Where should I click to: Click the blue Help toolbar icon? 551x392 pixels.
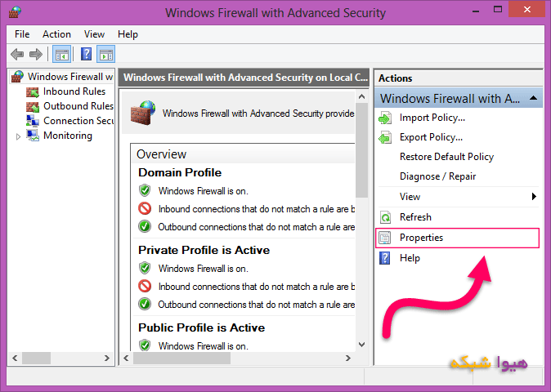(85, 55)
